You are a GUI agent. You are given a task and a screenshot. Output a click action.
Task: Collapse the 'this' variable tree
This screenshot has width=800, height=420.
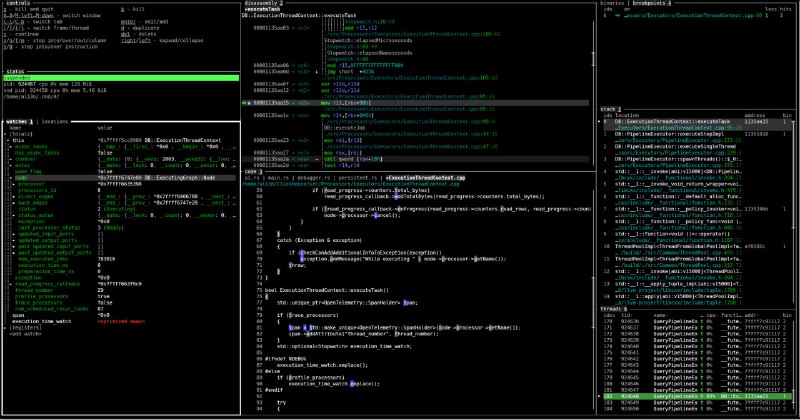pos(9,140)
